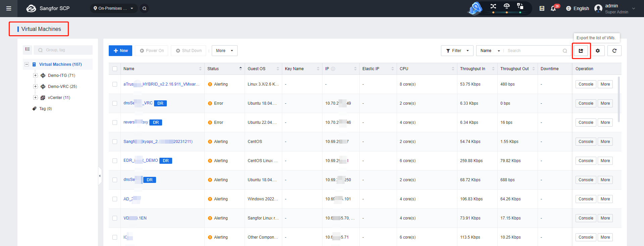Image resolution: width=644 pixels, height=246 pixels.
Task: Sort by the Name column arrows
Action: click(x=200, y=69)
